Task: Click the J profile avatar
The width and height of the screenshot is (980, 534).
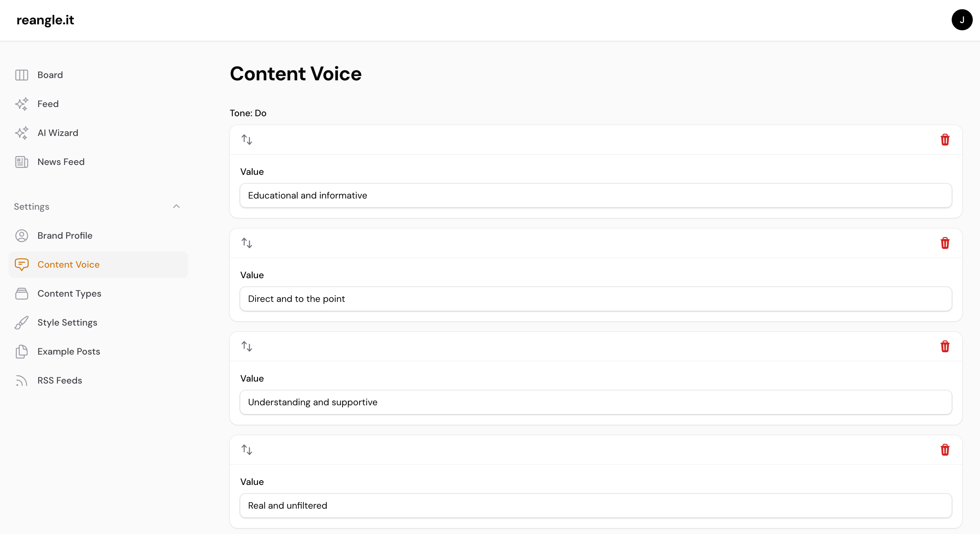Action: [x=962, y=19]
